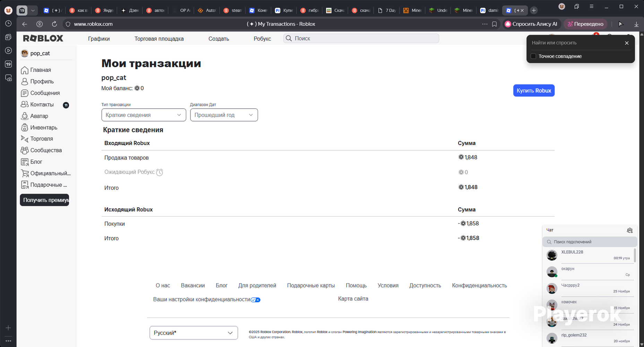The image size is (644, 347).
Task: Click the Купить Robux button
Action: [x=534, y=91]
